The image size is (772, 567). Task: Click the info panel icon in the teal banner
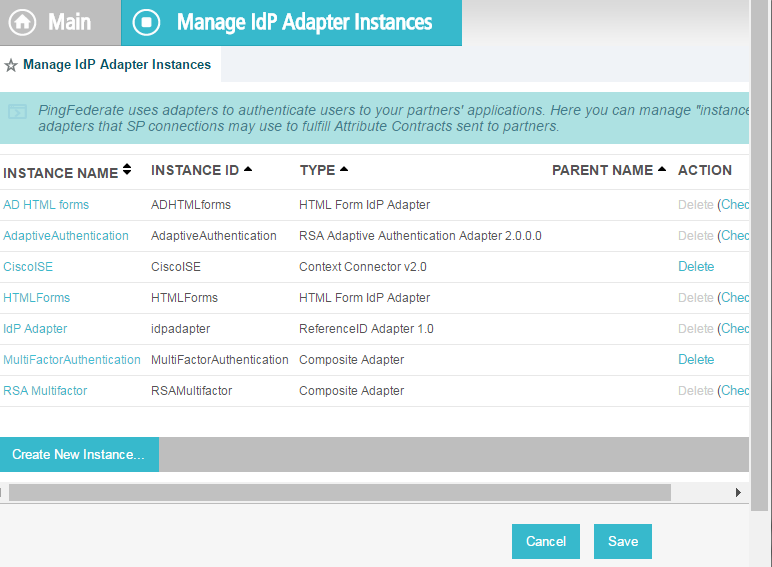coord(18,112)
